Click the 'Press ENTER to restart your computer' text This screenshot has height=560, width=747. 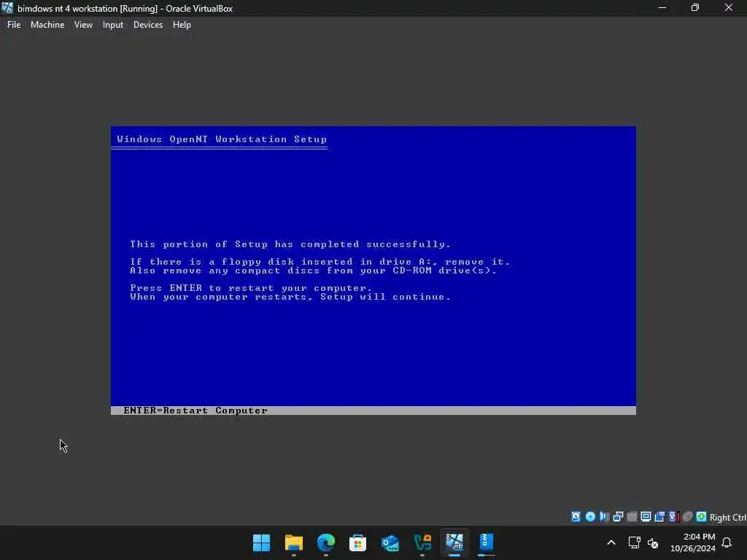click(251, 287)
